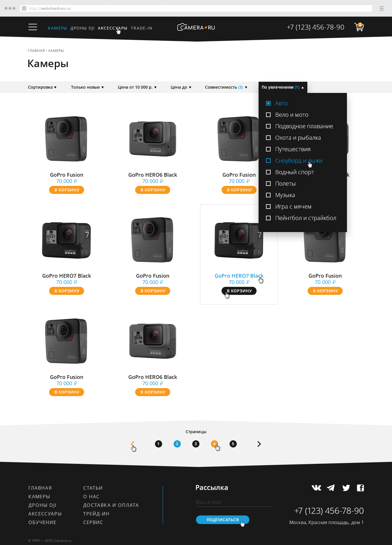Go to page 2

tap(177, 444)
